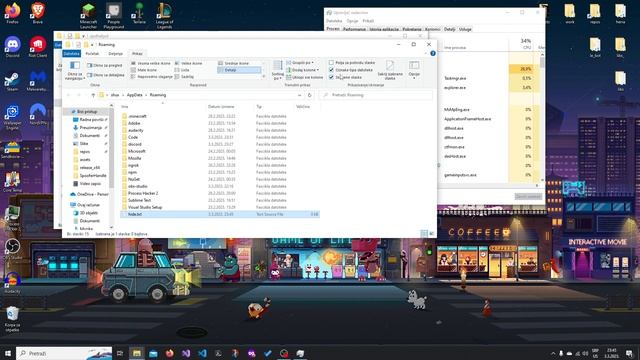Sort Task Manager by CPU column
Viewport: 640px width, 360px height.
pos(526,44)
